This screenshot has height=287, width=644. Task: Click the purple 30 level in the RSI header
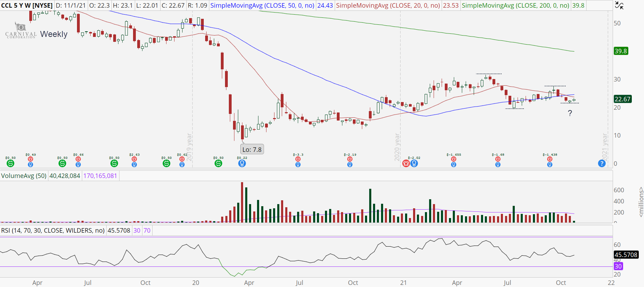tap(137, 231)
